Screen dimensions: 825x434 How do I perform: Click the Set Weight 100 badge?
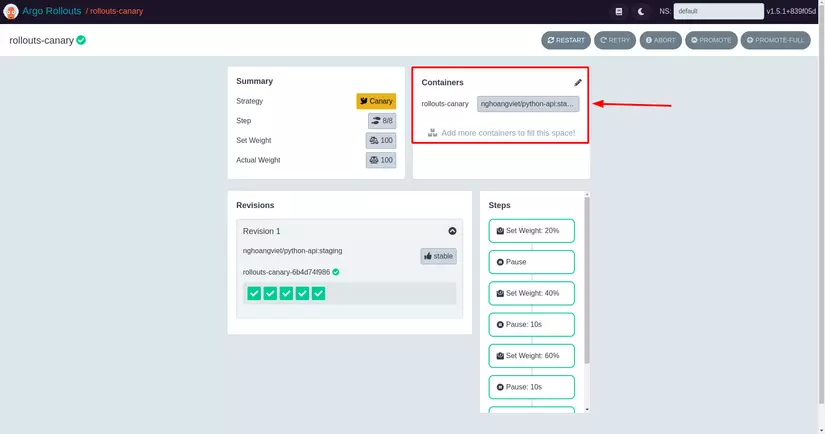tap(381, 140)
